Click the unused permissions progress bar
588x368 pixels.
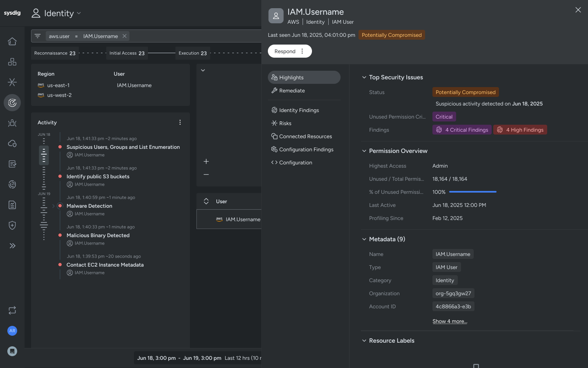(x=473, y=192)
